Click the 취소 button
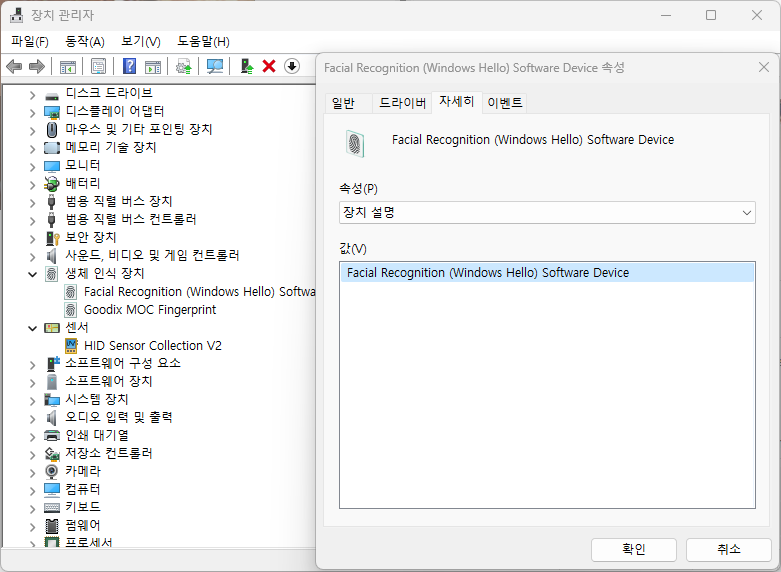This screenshot has width=781, height=572. pos(729,549)
